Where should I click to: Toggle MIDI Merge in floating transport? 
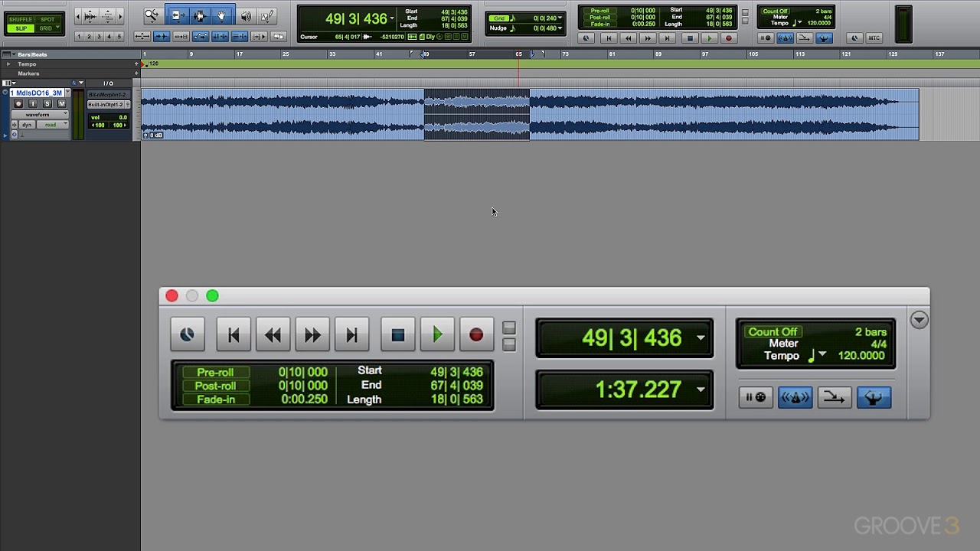click(x=834, y=397)
